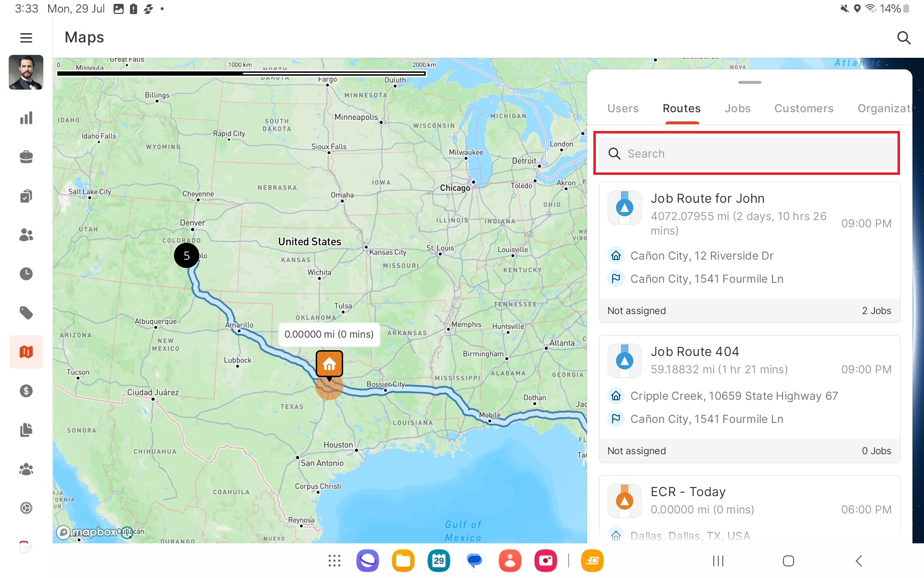Image resolution: width=924 pixels, height=578 pixels.
Task: Click the logout icon in sidebar
Action: tap(26, 547)
